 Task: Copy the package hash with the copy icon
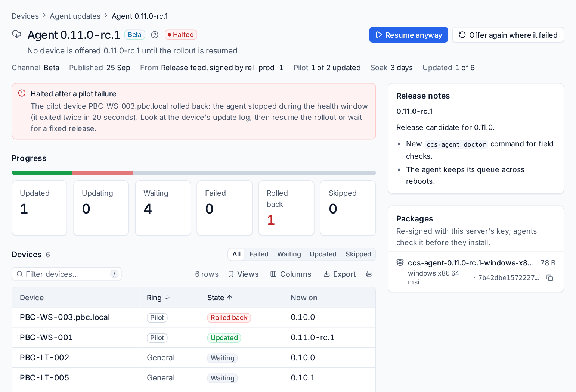click(x=550, y=278)
